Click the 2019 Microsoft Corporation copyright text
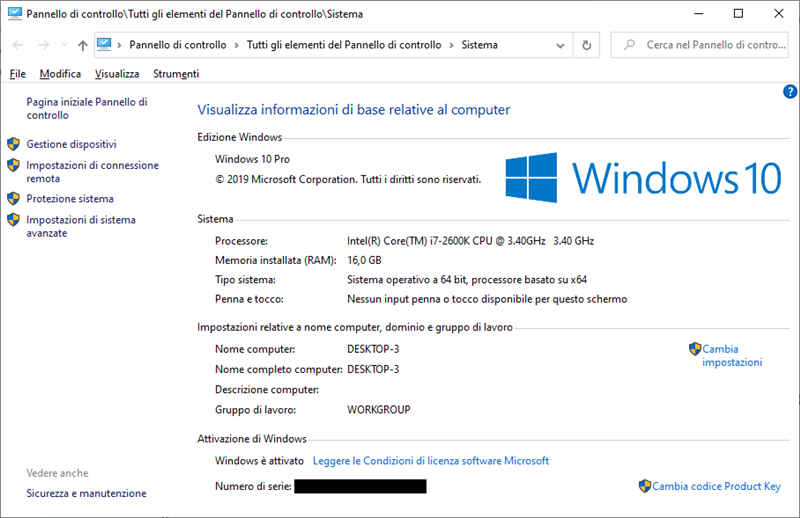This screenshot has width=800, height=518. coord(348,180)
